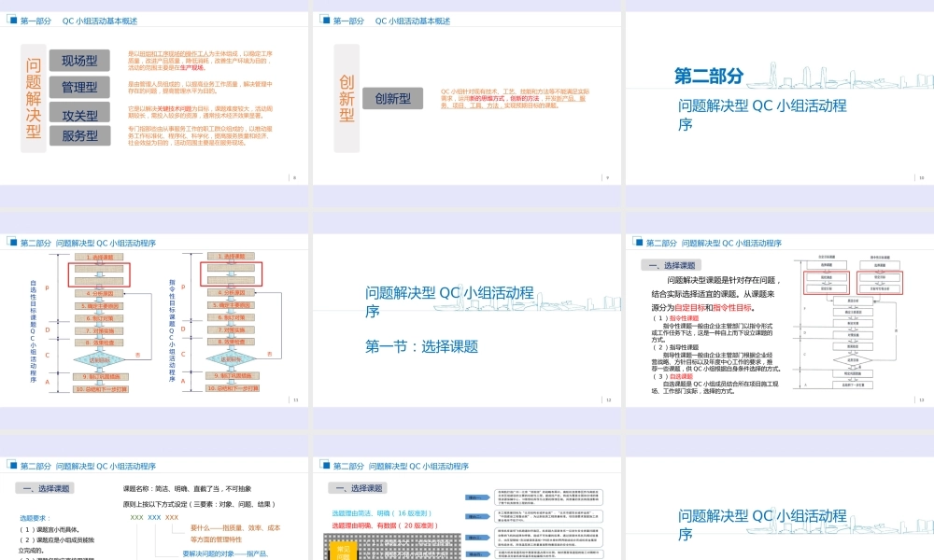Select the gray 创新型 box on slide 9
Screen dimensions: 934x560
coord(393,98)
